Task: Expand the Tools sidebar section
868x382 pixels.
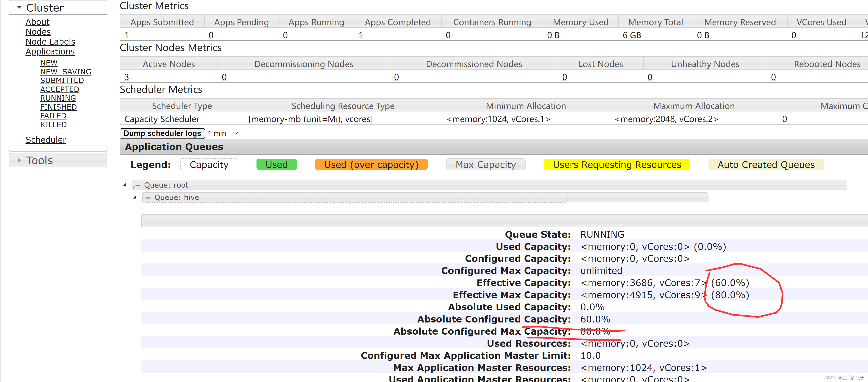Action: point(19,160)
